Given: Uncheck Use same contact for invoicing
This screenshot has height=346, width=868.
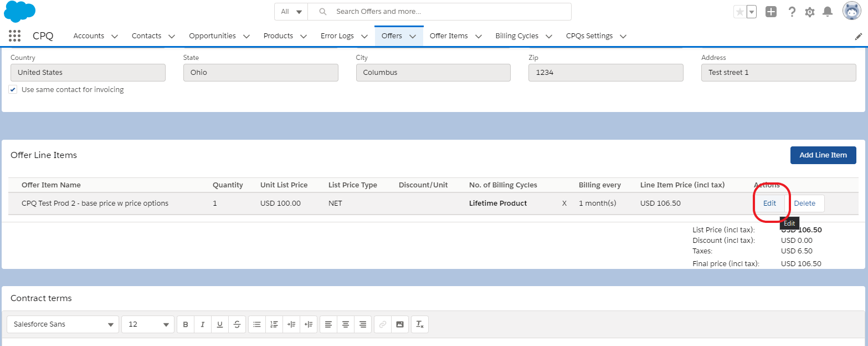Looking at the screenshot, I should point(13,89).
